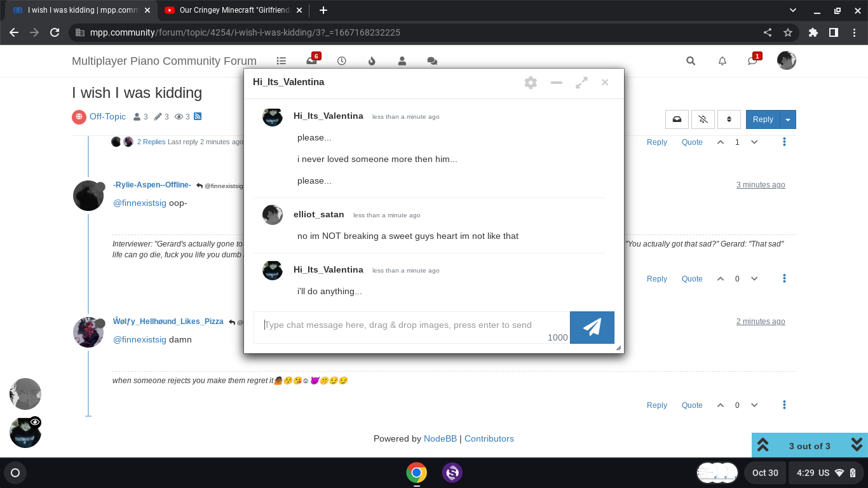
Task: Open Chrome three-dot menu
Action: coord(853,32)
